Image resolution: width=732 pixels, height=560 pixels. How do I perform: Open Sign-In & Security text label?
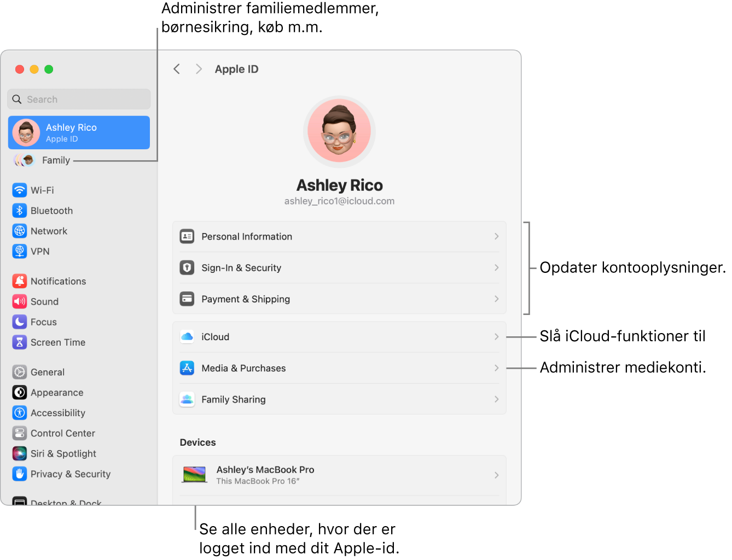pyautogui.click(x=241, y=268)
